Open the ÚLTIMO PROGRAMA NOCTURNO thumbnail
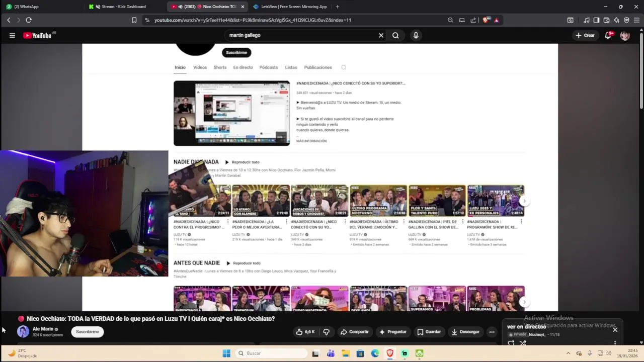Screen dimensions: 644x362 coord(378,201)
